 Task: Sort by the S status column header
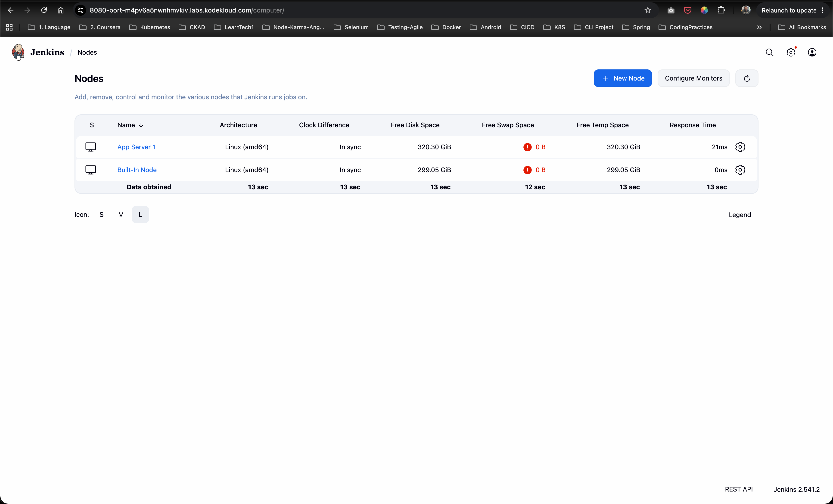pyautogui.click(x=92, y=125)
